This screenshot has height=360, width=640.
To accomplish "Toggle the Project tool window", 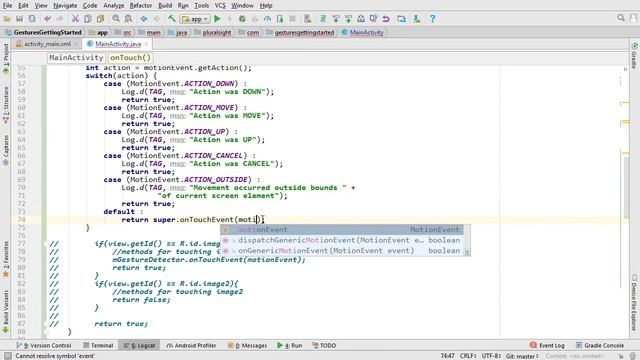I will click(x=6, y=58).
